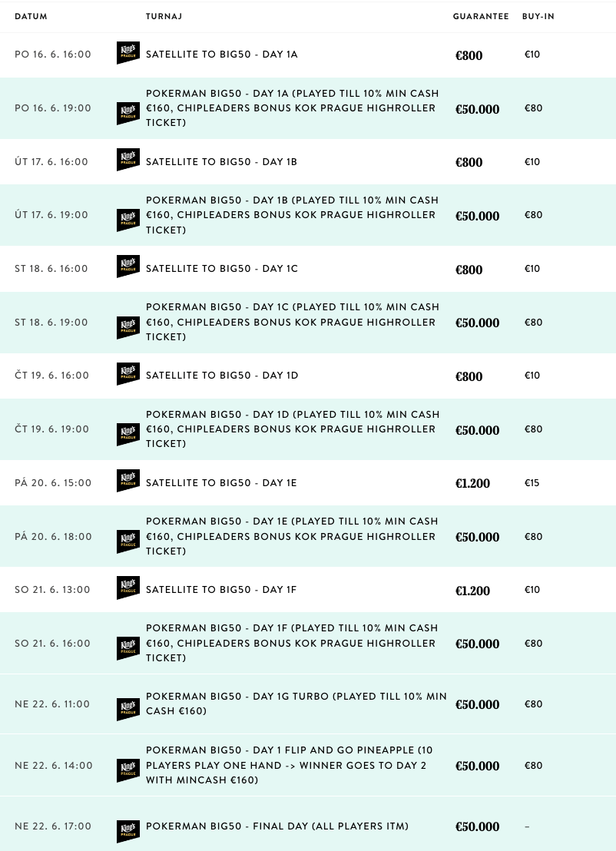Click King's logo beside Satellite Day 1C

coord(128,267)
